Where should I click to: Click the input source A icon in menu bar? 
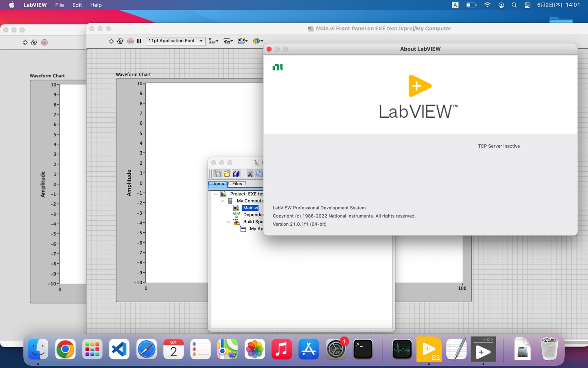coord(455,5)
